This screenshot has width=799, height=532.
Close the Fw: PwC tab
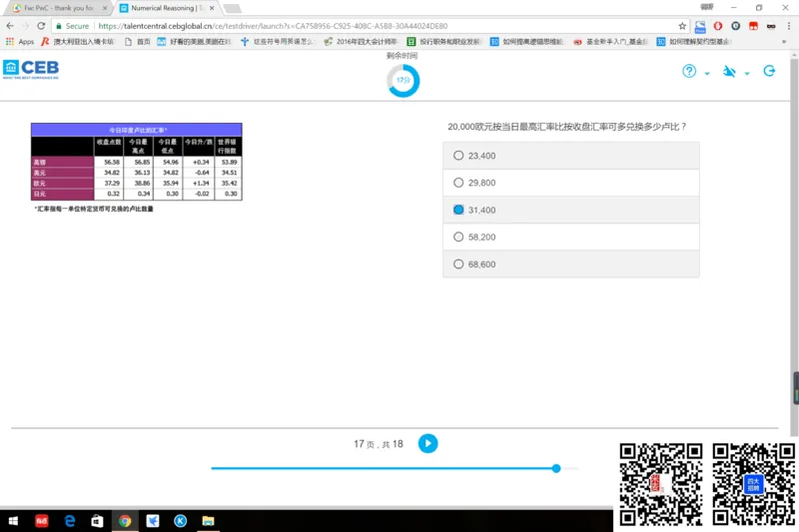pos(105,8)
